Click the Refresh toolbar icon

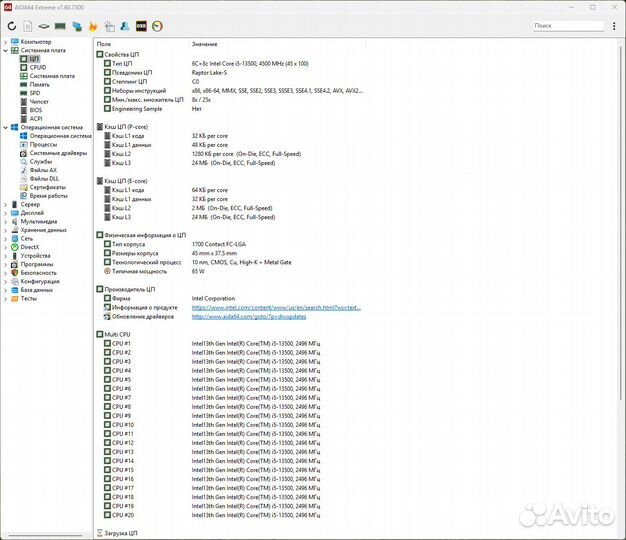coord(12,25)
